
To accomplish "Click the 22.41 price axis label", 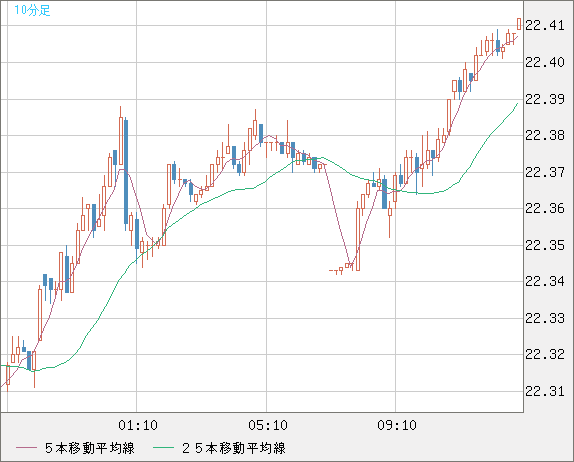I will click(x=545, y=25).
